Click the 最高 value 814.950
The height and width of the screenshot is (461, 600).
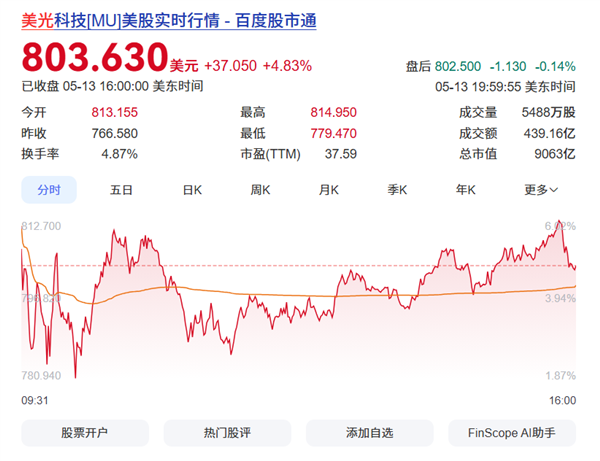[x=333, y=112]
